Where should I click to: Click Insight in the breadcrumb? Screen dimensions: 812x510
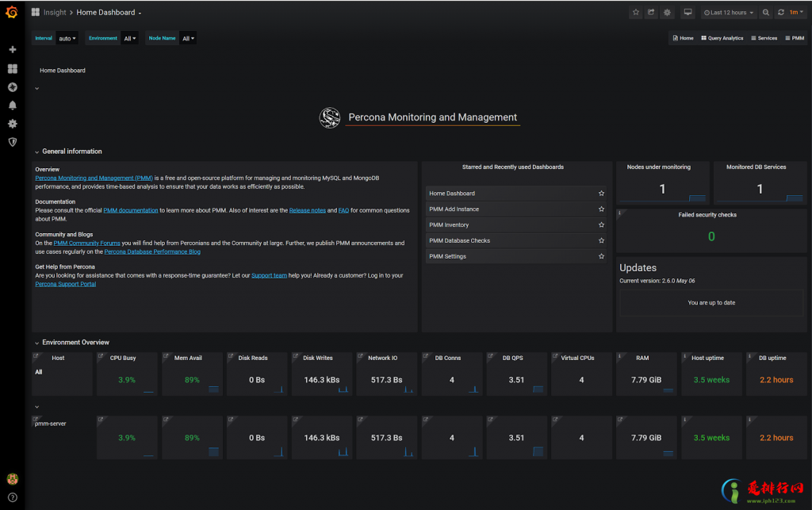(55, 13)
